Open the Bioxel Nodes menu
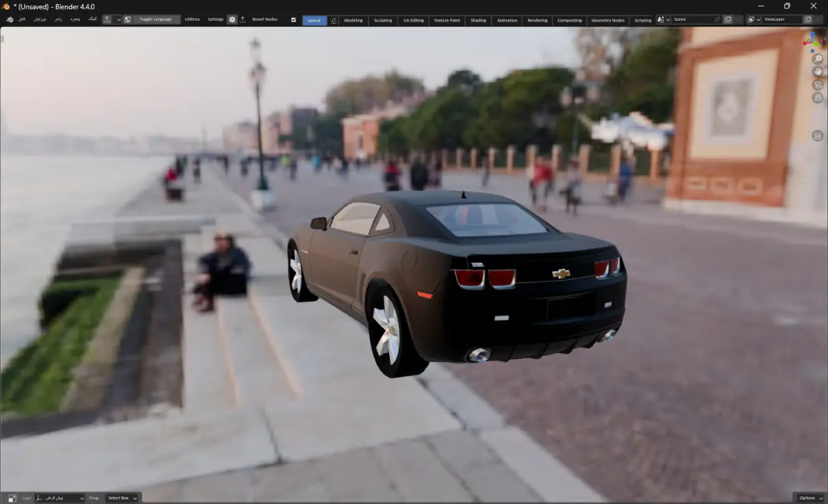Image resolution: width=828 pixels, height=504 pixels. 265,19
